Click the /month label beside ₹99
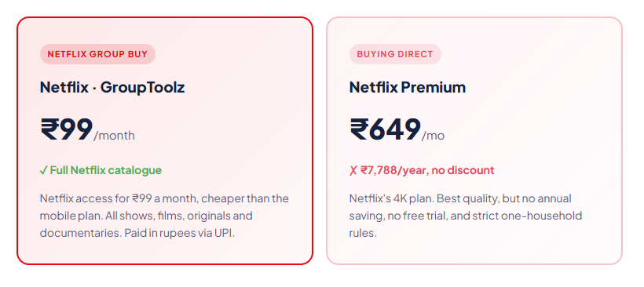Screen dimensions: 644x287 tap(114, 136)
